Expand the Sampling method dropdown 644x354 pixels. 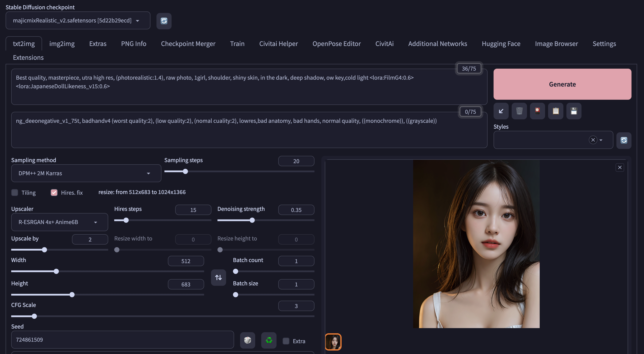tap(86, 173)
